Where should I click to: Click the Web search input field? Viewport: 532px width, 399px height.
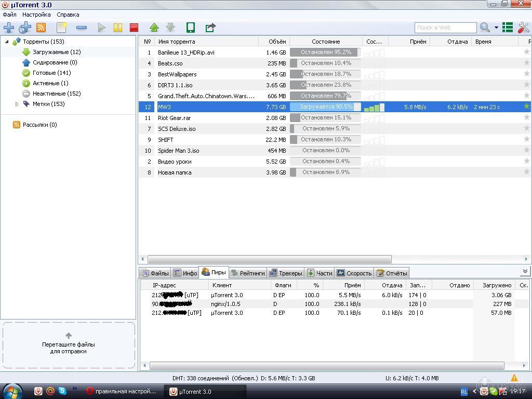(445, 28)
